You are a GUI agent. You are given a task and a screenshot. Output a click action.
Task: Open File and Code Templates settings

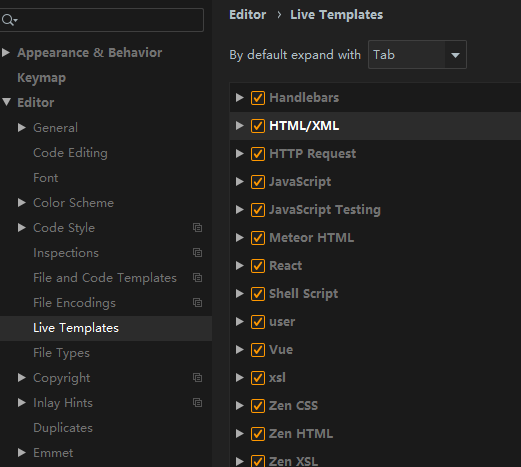(105, 278)
